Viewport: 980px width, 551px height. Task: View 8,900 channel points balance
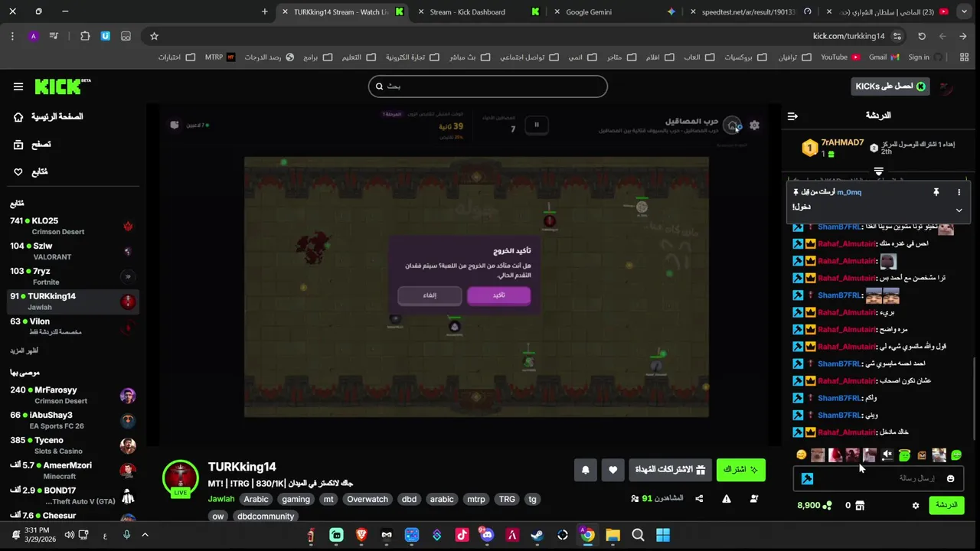coord(815,506)
